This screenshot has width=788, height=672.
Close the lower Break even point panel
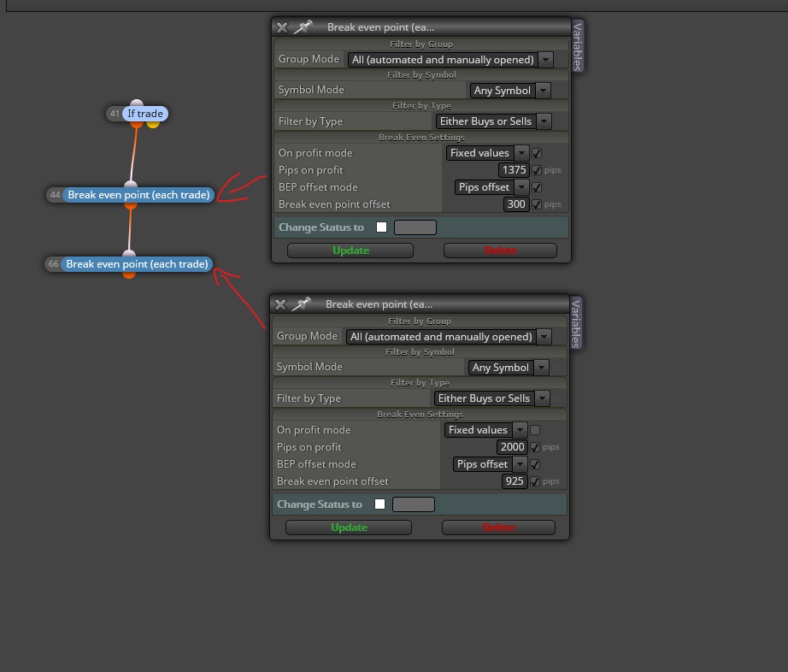coord(280,304)
